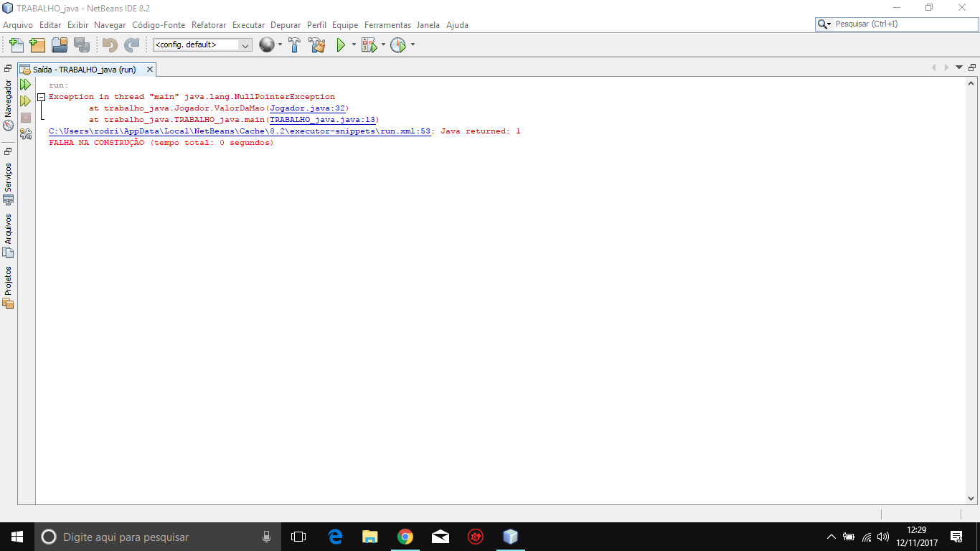Click the Stop square icon in output
Image resolution: width=980 pixels, height=551 pixels.
point(26,117)
